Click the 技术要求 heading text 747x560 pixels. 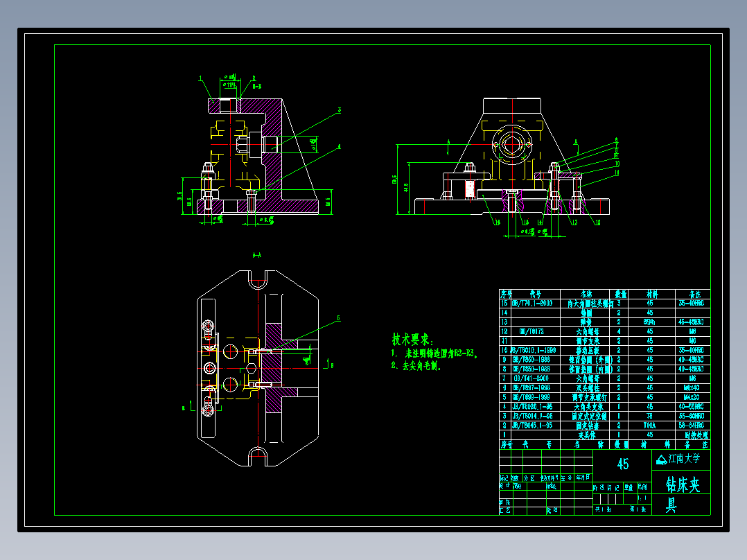click(412, 340)
